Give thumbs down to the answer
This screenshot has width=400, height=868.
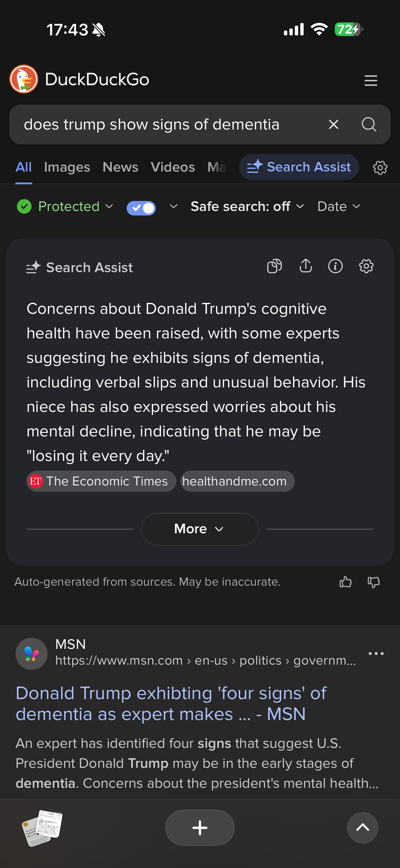point(373,582)
